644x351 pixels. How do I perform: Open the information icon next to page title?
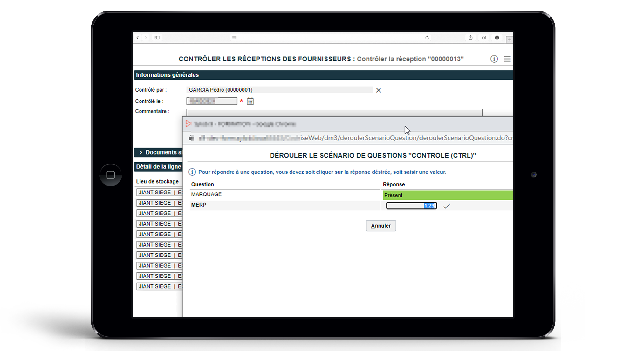494,59
